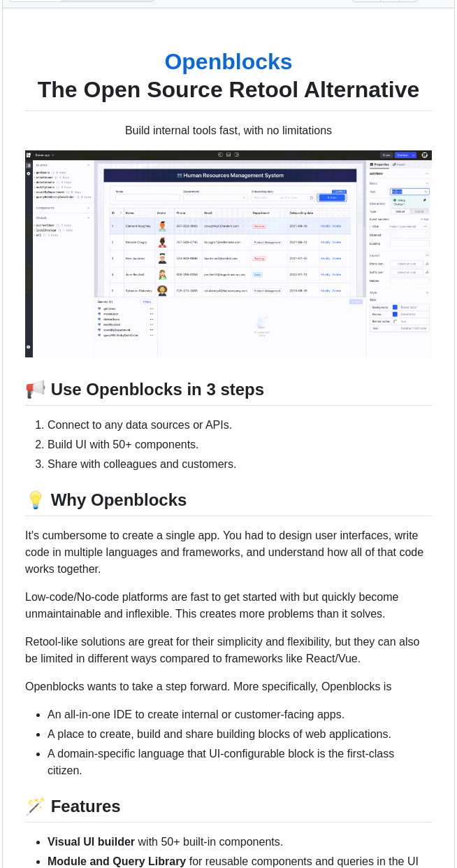
Task: Click the Preview button
Action: [x=404, y=155]
